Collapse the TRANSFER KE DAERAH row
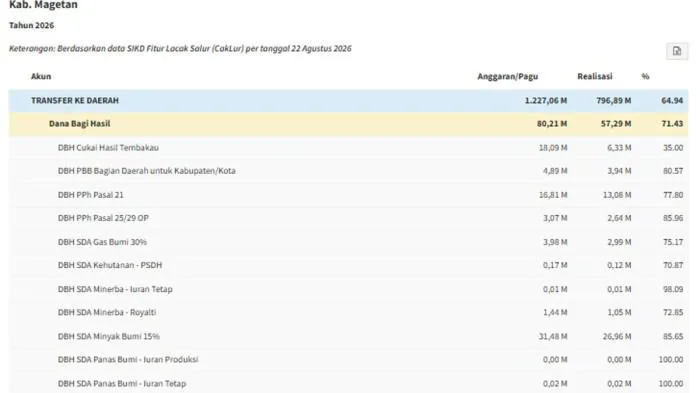This screenshot has height=393, width=700. click(x=348, y=100)
